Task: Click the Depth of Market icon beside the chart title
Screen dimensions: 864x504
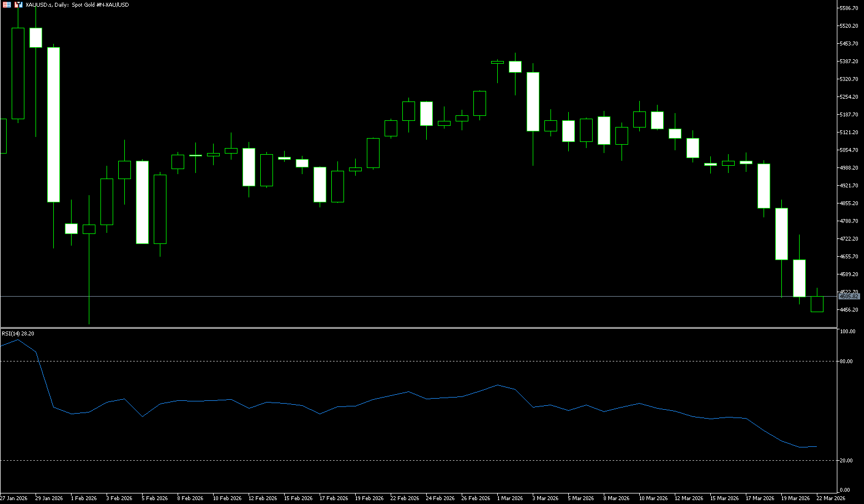Action: click(18, 4)
